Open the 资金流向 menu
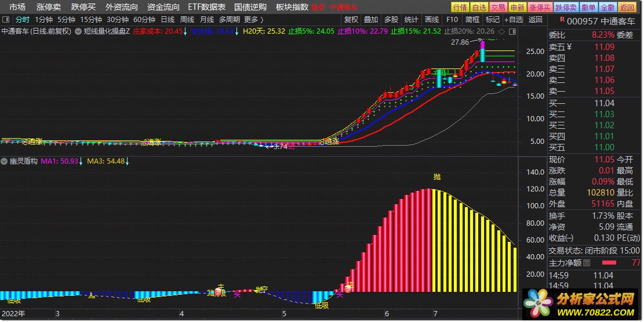644x322 pixels. pos(163,7)
